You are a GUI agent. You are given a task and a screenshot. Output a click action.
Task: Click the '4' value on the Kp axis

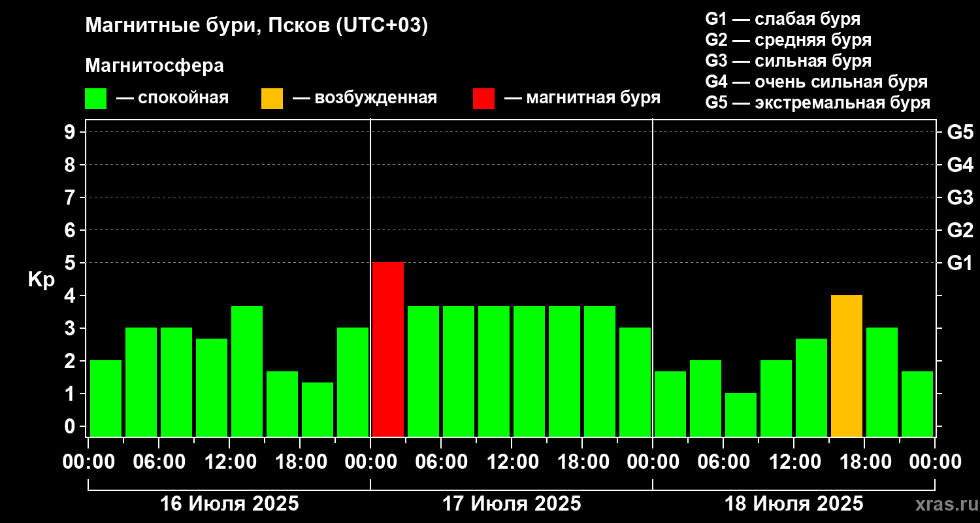pos(71,295)
